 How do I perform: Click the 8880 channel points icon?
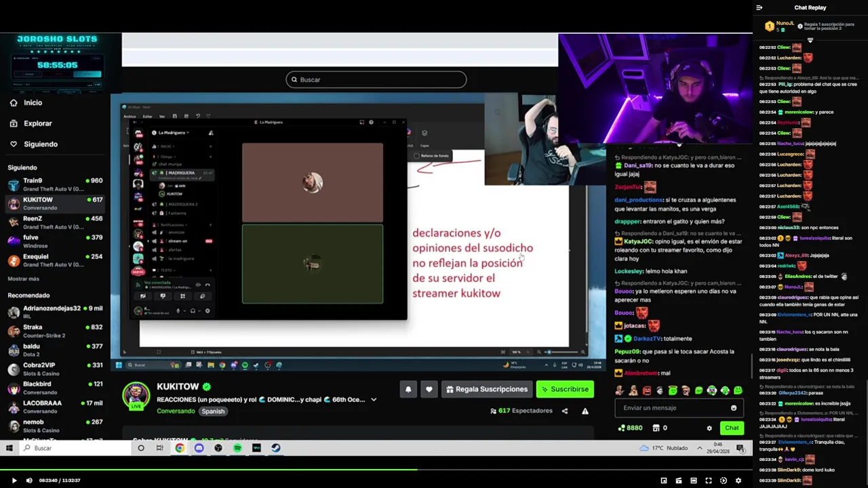[x=621, y=428]
